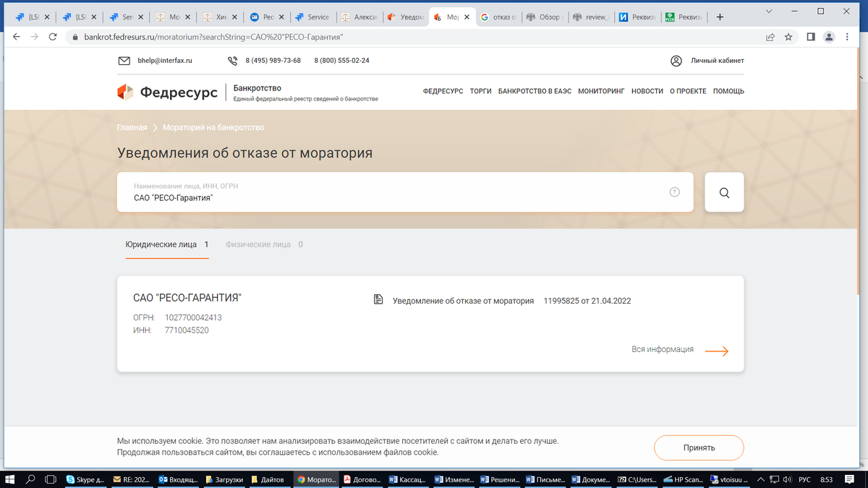This screenshot has height=488, width=868.
Task: Open a new browser tab with plus icon
Action: point(719,17)
